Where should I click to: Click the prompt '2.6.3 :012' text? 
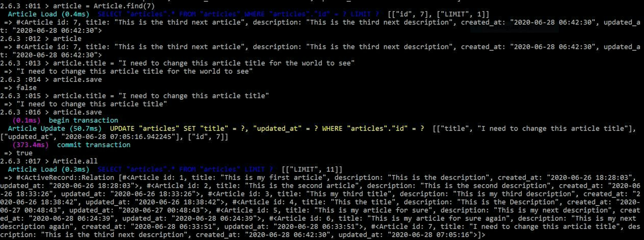click(x=20, y=38)
